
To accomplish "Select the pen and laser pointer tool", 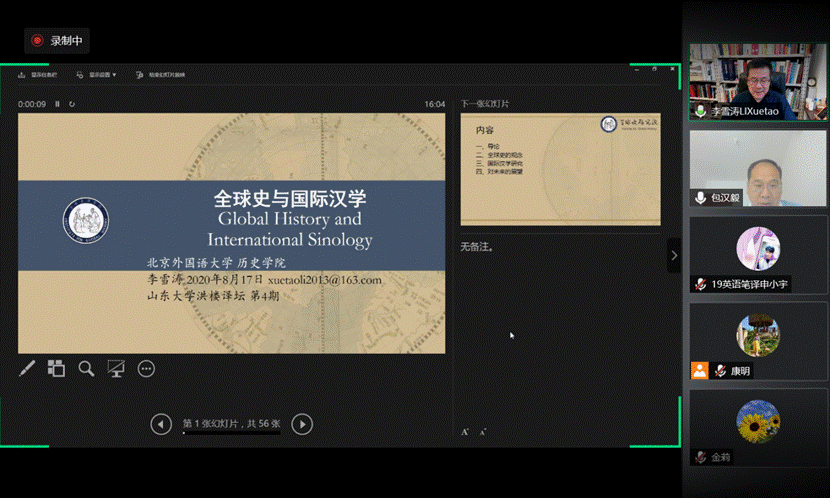I will [x=27, y=369].
